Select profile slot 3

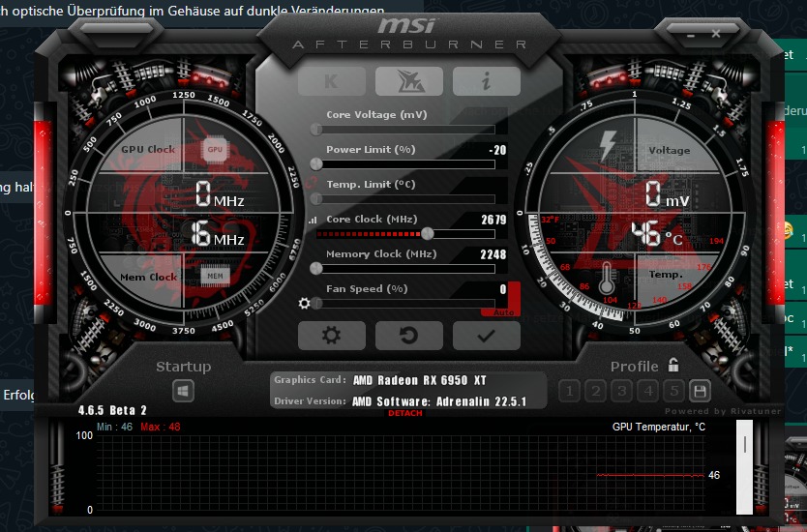[622, 392]
